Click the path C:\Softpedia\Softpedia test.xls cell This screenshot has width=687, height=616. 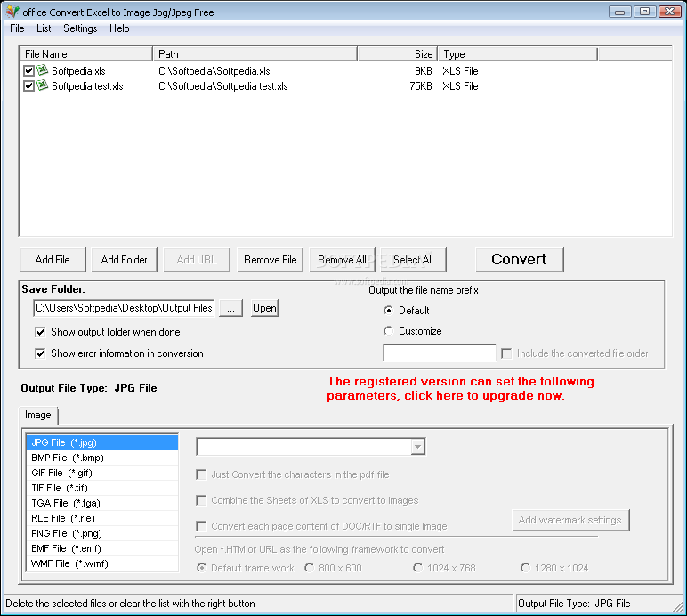pos(223,85)
